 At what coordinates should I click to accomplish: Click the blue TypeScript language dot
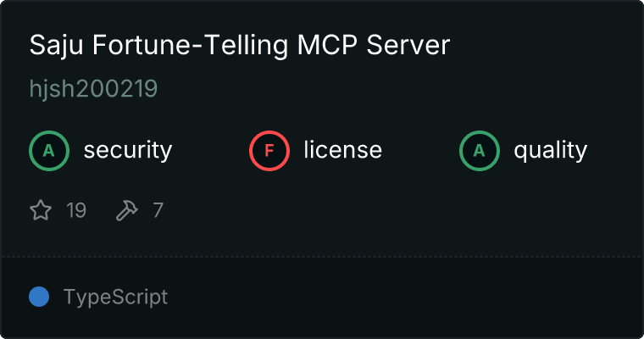39,297
